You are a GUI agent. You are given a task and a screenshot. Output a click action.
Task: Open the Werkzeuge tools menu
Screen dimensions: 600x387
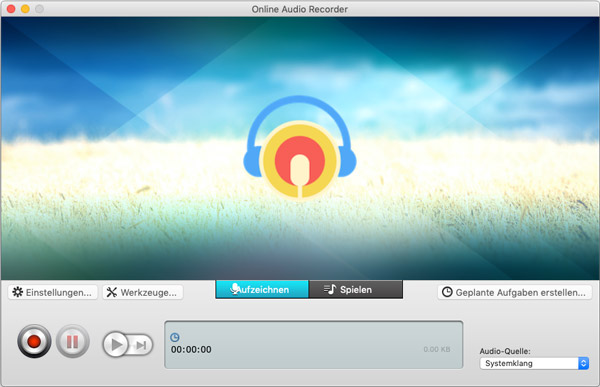coord(143,292)
